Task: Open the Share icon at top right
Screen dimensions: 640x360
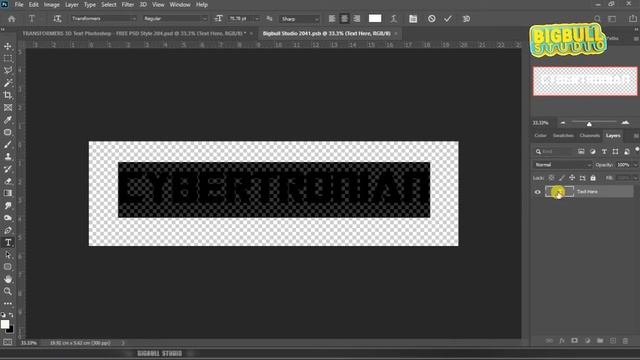Action: click(x=633, y=19)
